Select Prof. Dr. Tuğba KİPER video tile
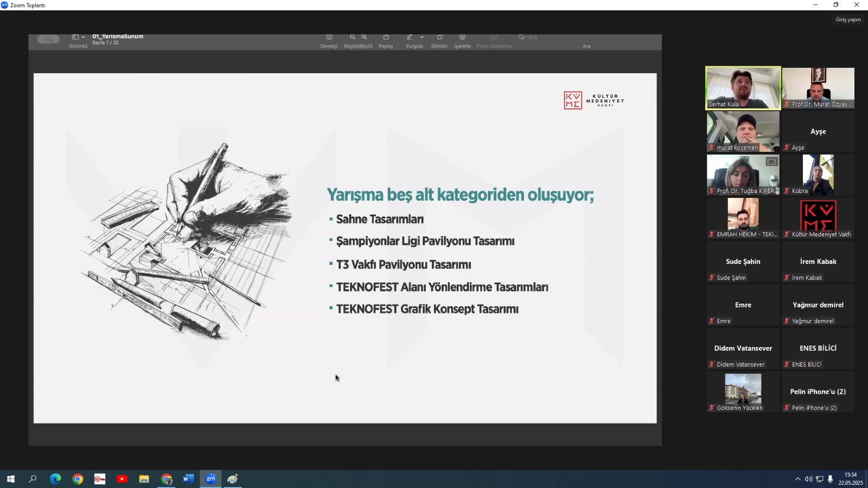The width and height of the screenshot is (868, 488). (743, 175)
